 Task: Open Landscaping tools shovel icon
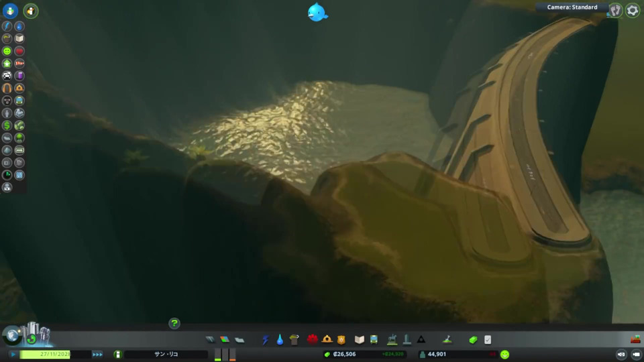point(447,339)
